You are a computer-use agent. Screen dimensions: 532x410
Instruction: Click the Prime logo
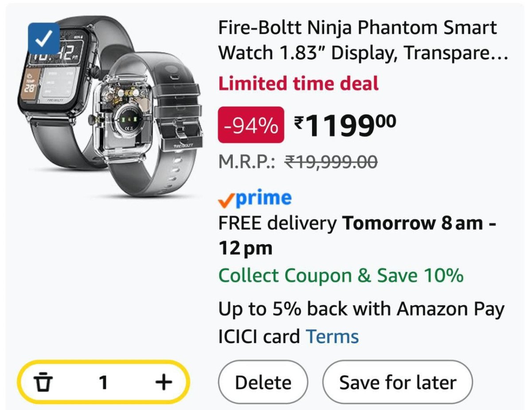click(263, 198)
